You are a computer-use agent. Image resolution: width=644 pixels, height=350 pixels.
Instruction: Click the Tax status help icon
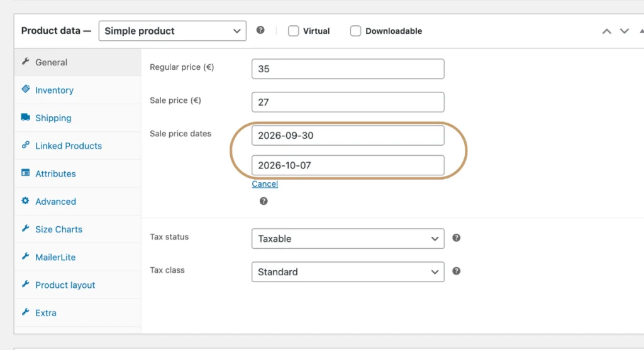457,238
